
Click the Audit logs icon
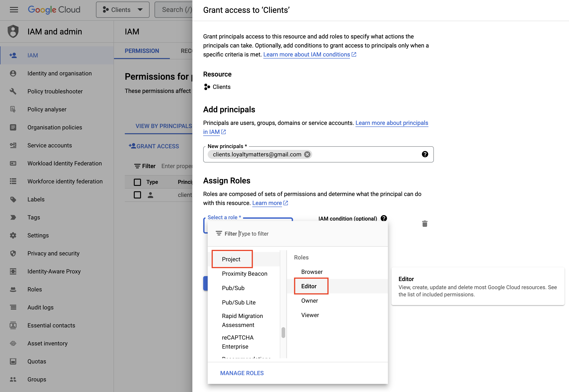[13, 307]
